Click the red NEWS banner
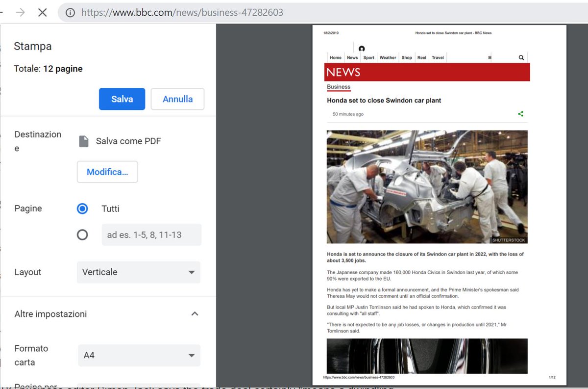 (427, 72)
